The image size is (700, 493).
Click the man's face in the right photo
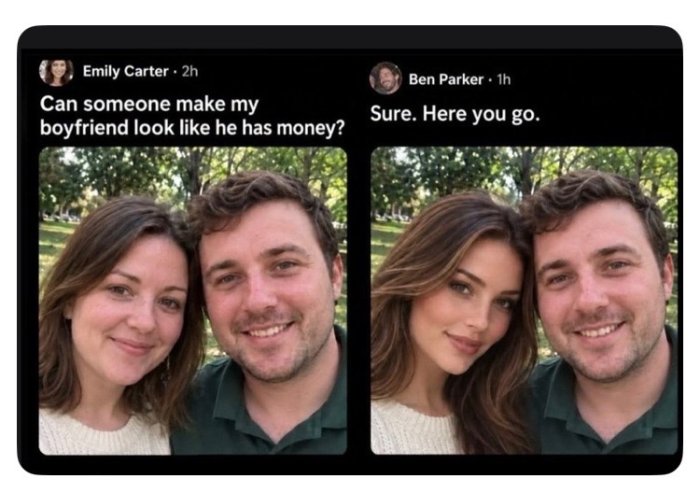[x=600, y=295]
